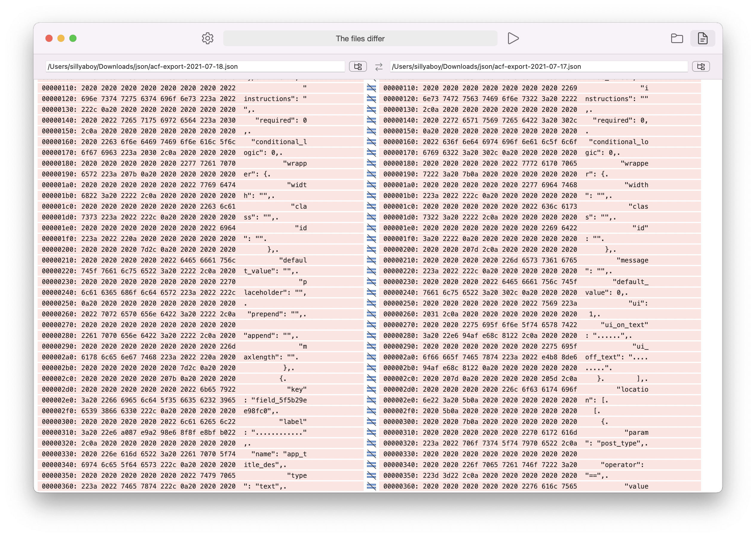Select left text '": "text",.'
Screen dimensions: 756x537
(x=265, y=486)
